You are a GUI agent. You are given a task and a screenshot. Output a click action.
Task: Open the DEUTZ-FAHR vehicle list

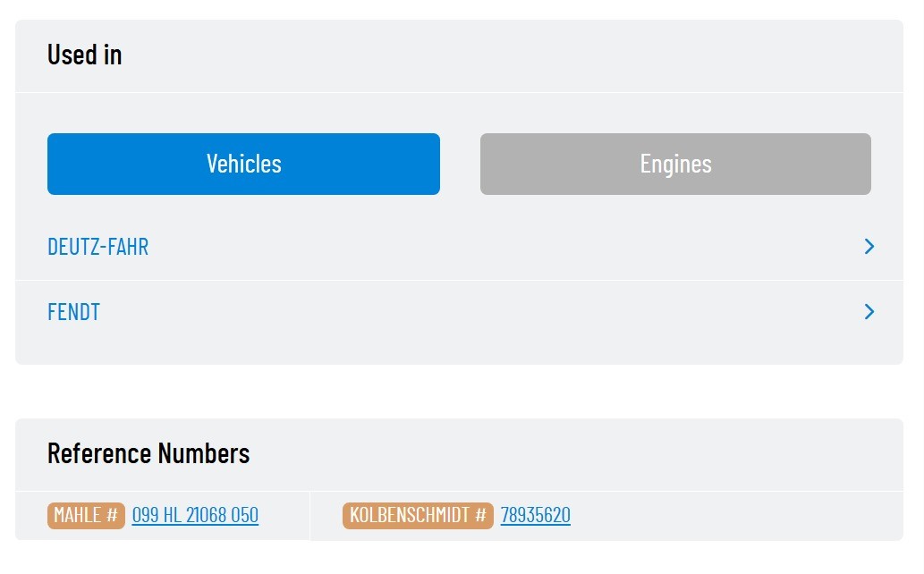point(98,247)
